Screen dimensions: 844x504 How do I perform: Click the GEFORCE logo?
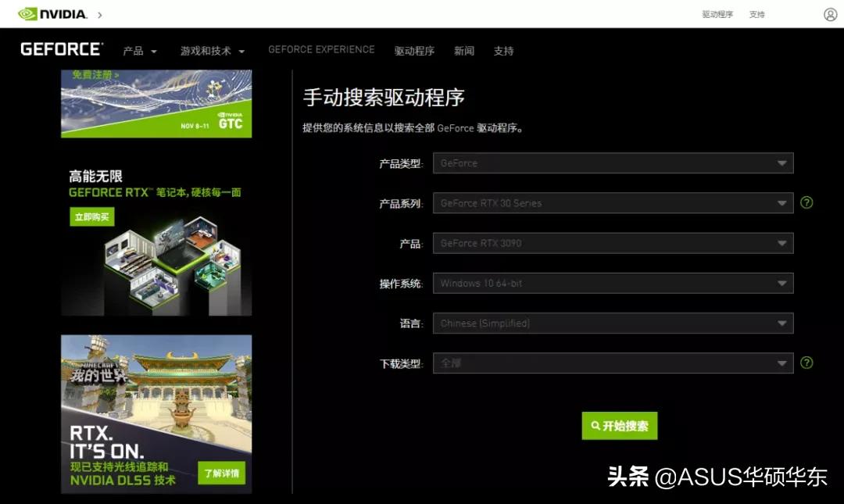click(x=60, y=48)
